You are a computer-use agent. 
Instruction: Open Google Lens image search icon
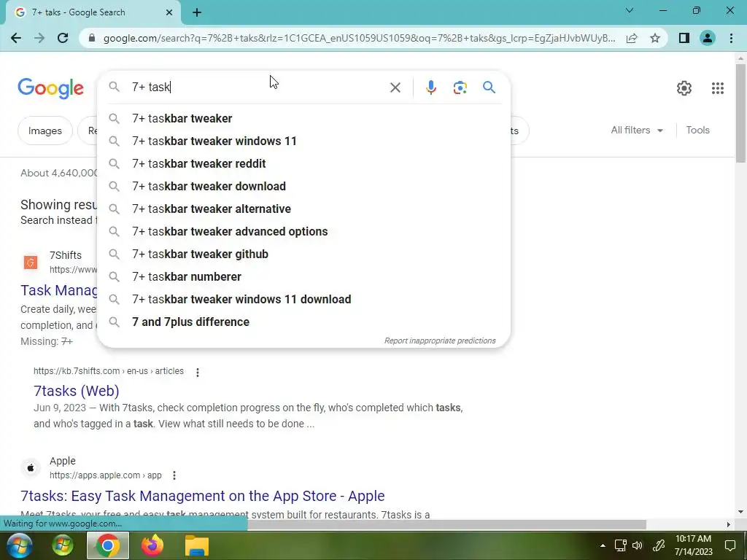click(460, 87)
